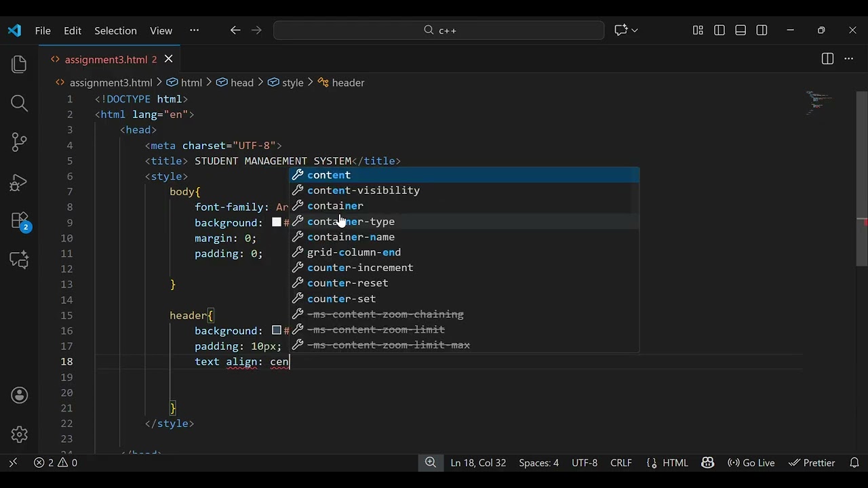Open the HTML language mode selector

pyautogui.click(x=668, y=463)
